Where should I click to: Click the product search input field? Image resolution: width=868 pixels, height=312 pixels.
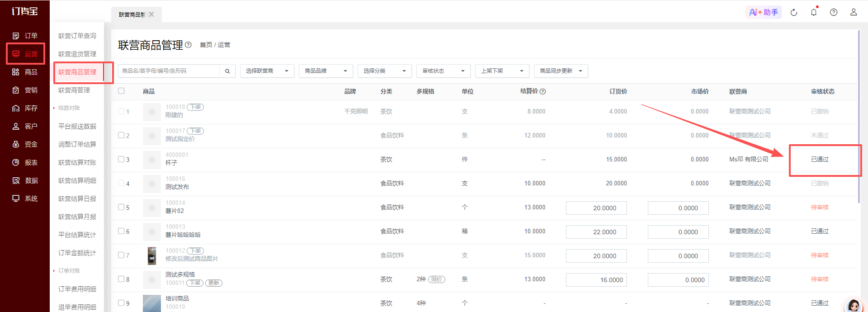169,71
